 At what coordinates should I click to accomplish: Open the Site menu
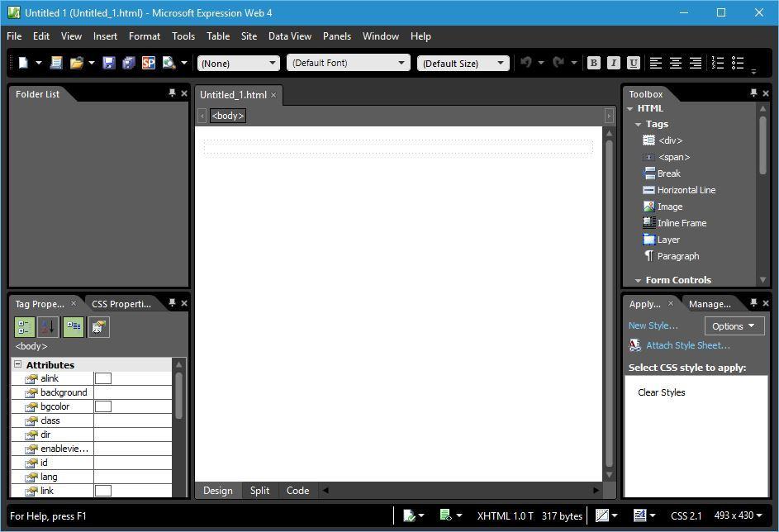249,36
